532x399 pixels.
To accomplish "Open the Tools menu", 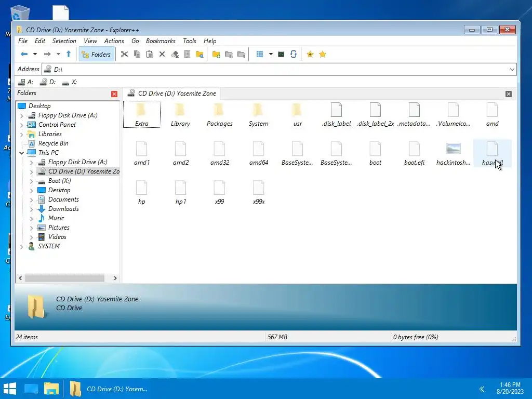I will (x=189, y=41).
